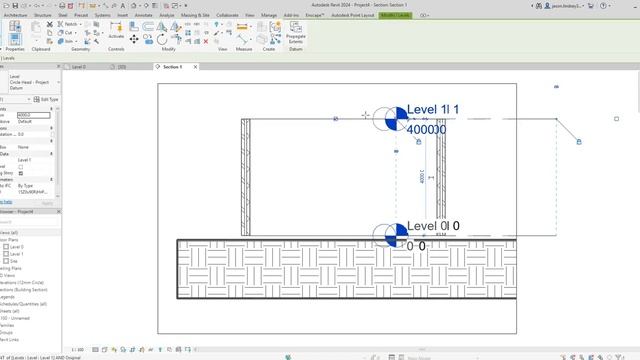Click the Save icon in quick access toolbar

coord(15,6)
